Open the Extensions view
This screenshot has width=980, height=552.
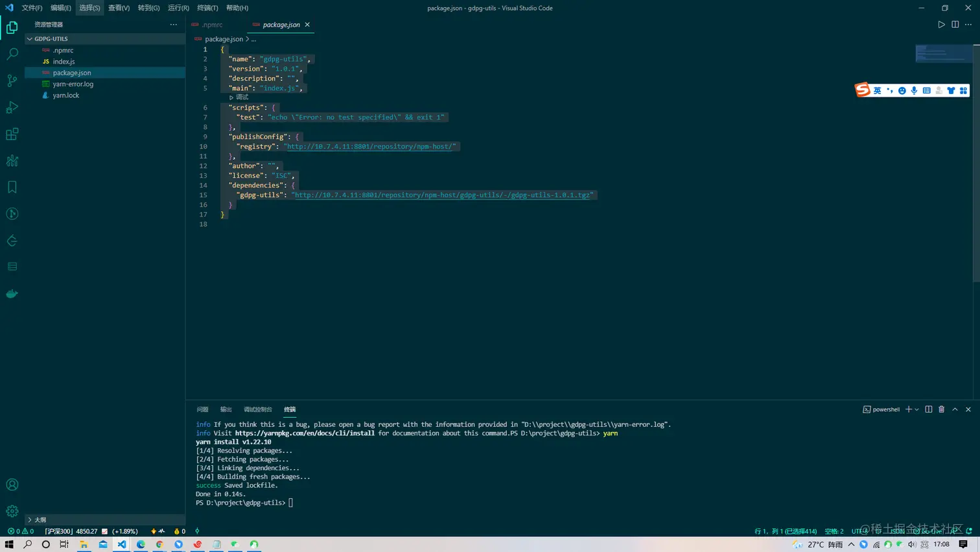coord(12,134)
